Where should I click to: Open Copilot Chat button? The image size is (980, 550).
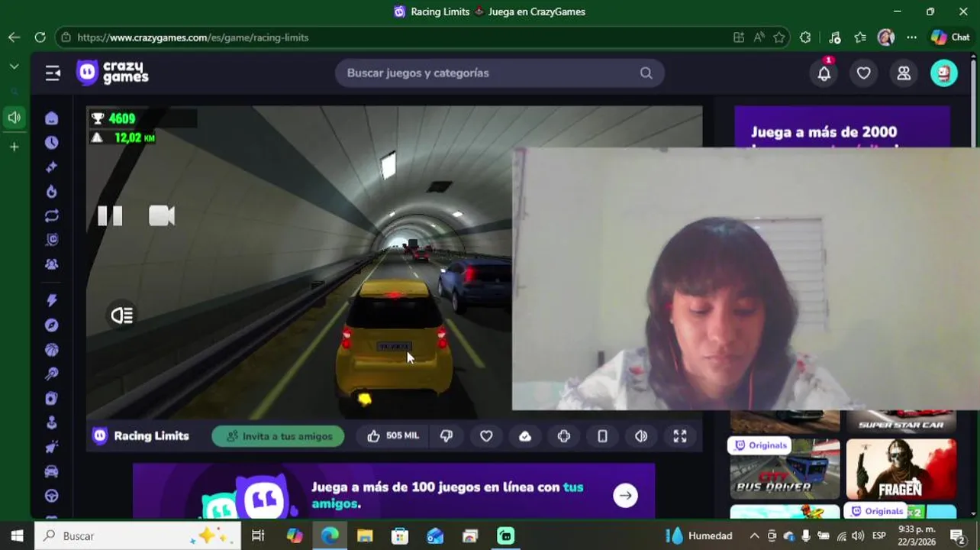(x=950, y=37)
